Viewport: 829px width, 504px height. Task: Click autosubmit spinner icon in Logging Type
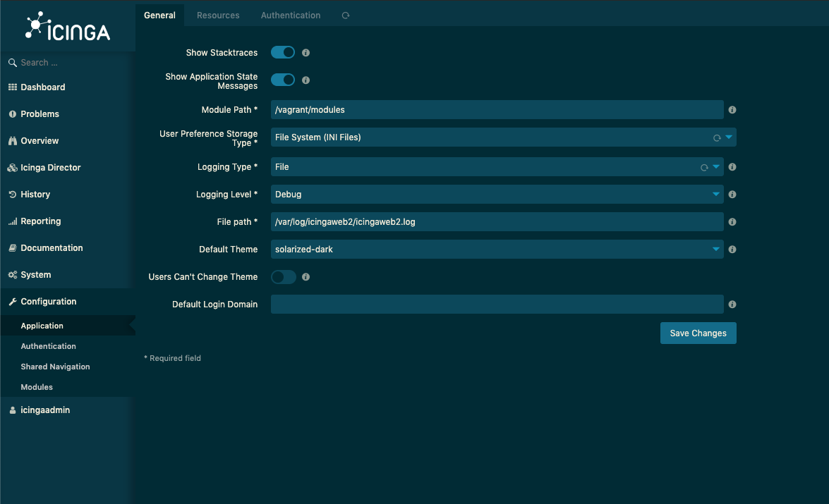click(704, 168)
